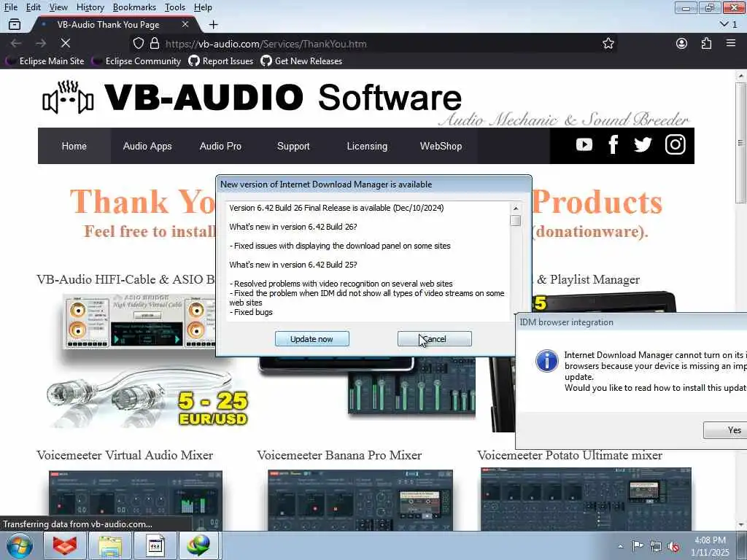Open Eclipse Main Site bookmark
Viewport: 747px width, 560px height.
tap(46, 61)
